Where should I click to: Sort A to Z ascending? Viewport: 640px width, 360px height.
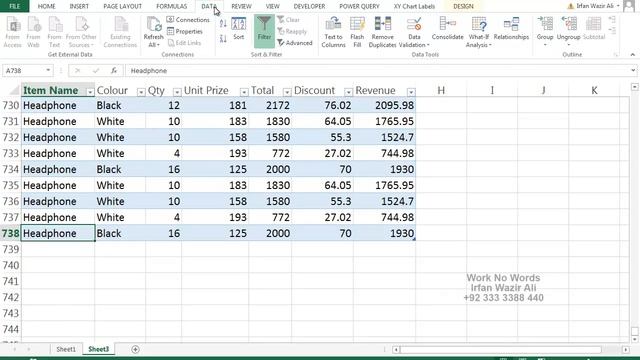[x=223, y=23]
